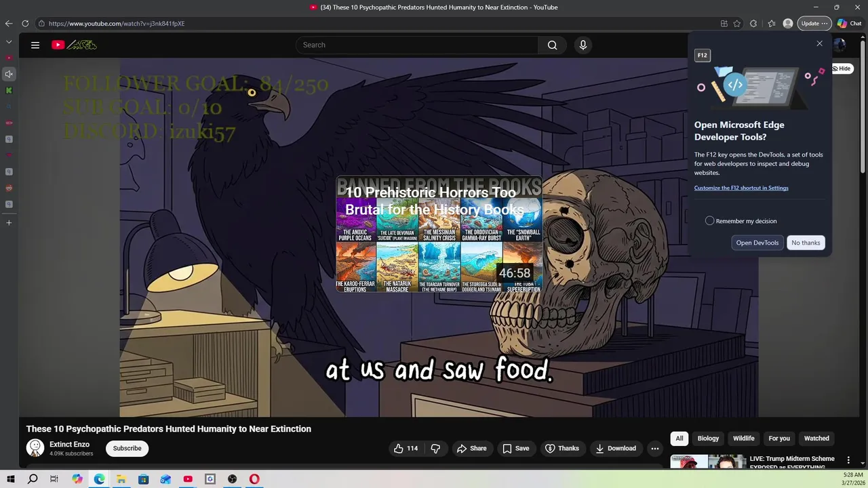Launch Microsoft Store from taskbar
This screenshot has width=868, height=488.
143,479
